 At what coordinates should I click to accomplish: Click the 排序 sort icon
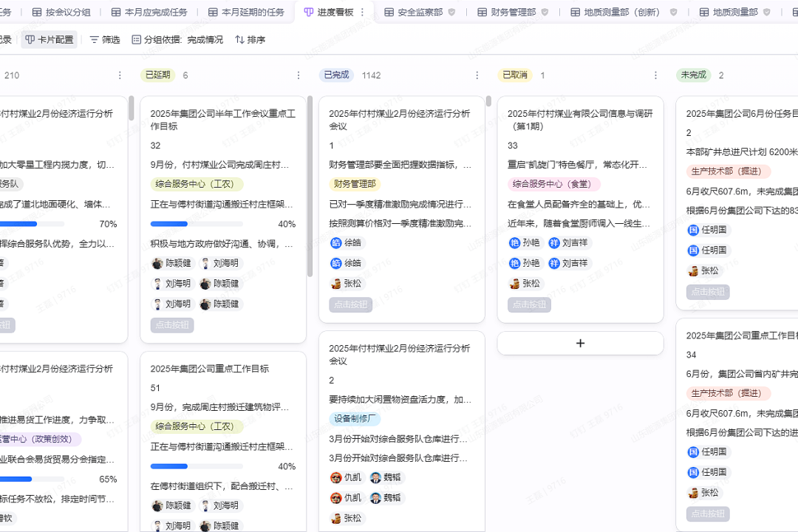[x=238, y=39]
